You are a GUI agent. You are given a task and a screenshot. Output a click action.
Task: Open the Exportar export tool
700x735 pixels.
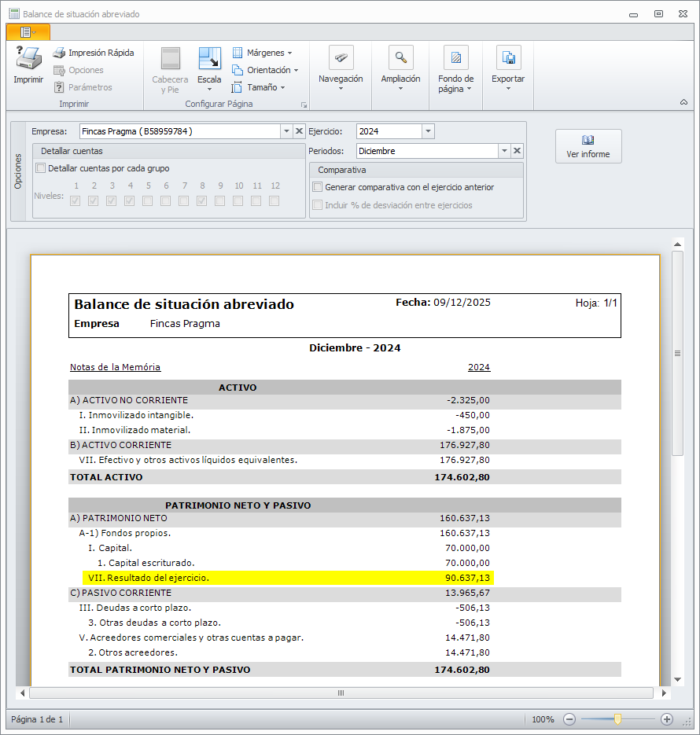coord(508,58)
